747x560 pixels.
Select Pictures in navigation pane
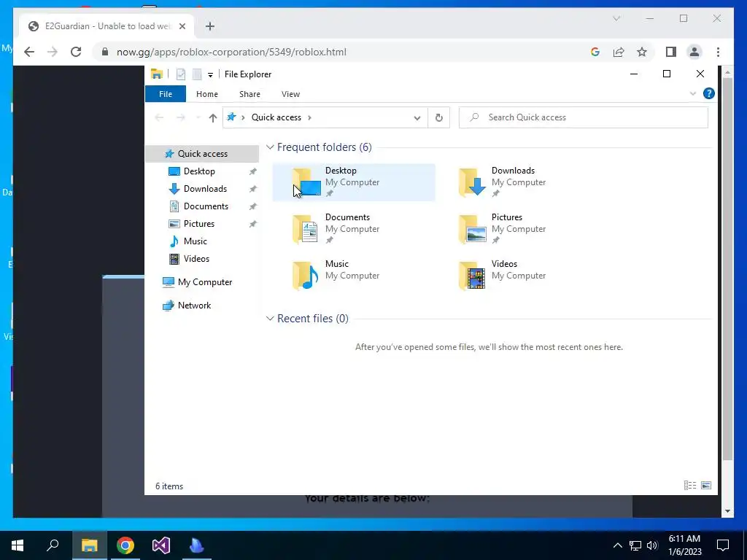tap(199, 223)
